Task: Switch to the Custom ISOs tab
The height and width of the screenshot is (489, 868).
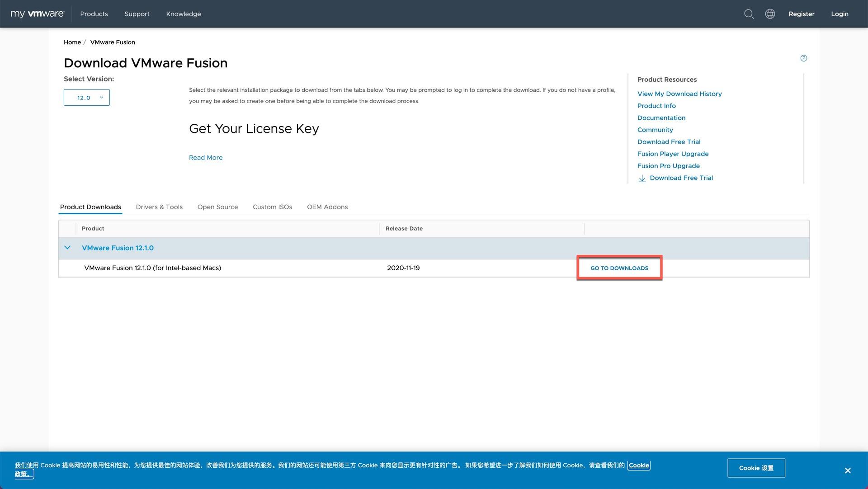Action: [273, 207]
